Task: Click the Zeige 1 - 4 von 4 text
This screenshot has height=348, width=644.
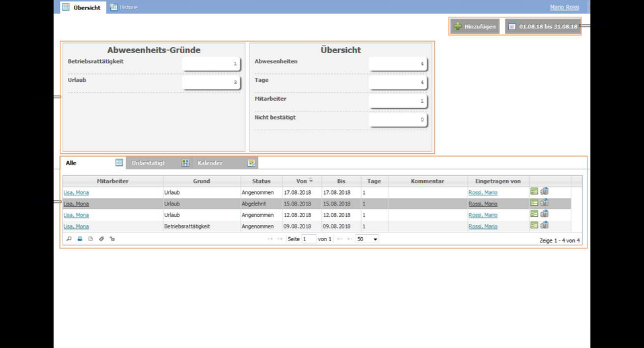Action: (559, 241)
